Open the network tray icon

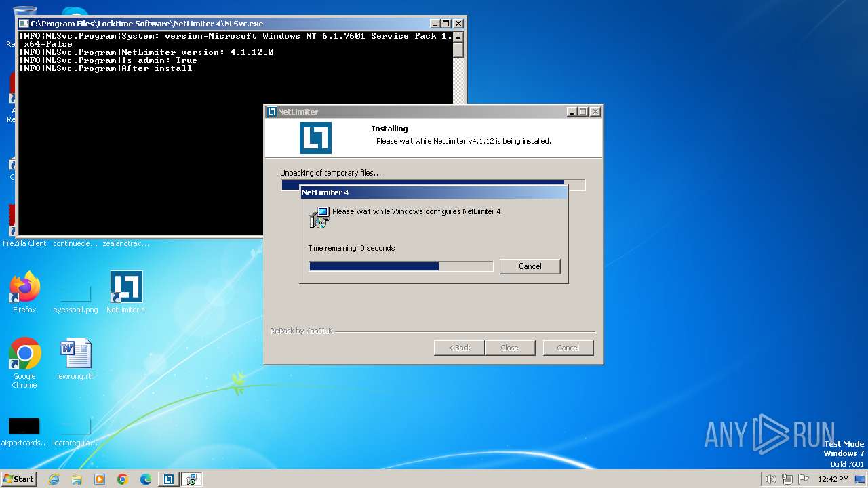[x=787, y=479]
